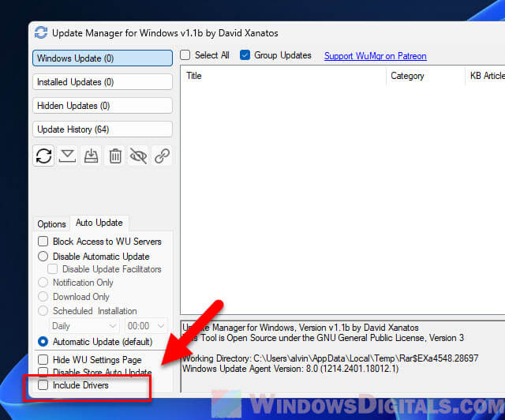Select Download Only radio option
The image size is (505, 420).
43,297
